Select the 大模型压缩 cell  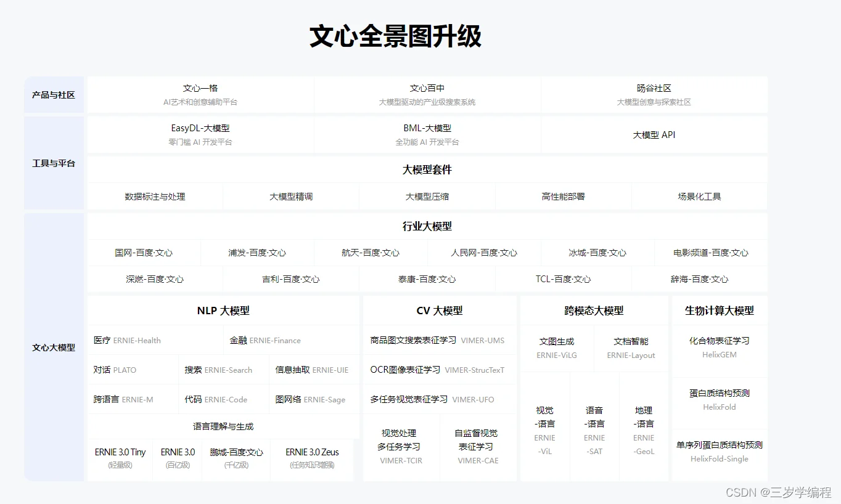coord(427,197)
